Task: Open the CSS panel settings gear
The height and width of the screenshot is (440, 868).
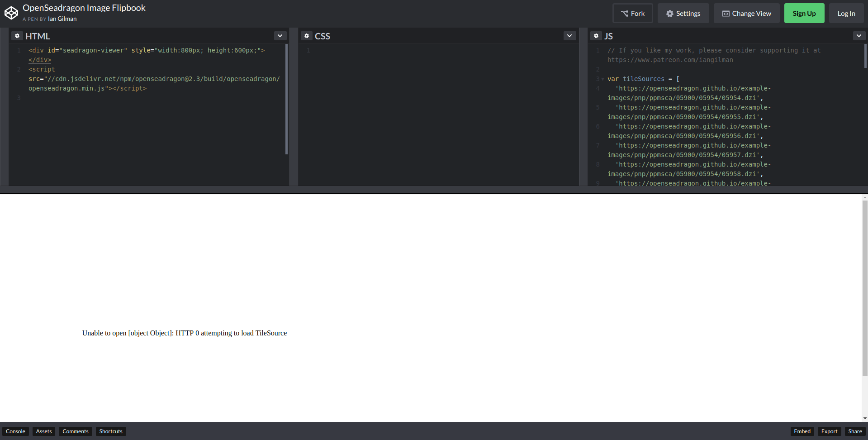Action: [x=307, y=35]
